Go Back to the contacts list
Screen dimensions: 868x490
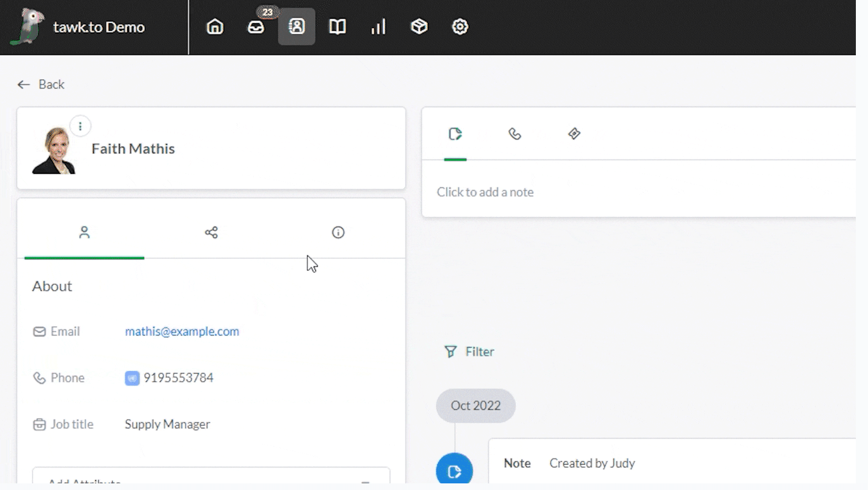[x=41, y=84]
